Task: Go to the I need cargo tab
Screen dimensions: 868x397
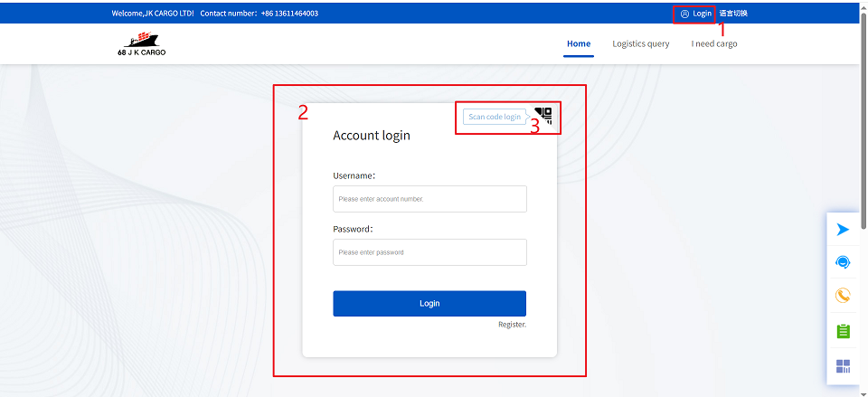Action: click(714, 43)
